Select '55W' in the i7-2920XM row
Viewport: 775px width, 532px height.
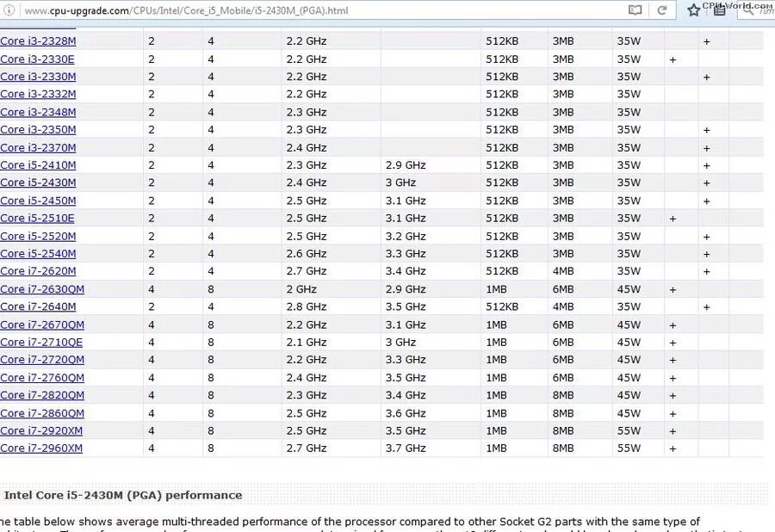pyautogui.click(x=629, y=430)
